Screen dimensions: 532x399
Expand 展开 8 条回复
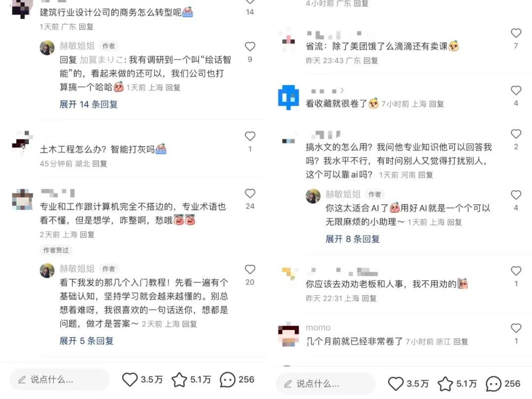353,239
